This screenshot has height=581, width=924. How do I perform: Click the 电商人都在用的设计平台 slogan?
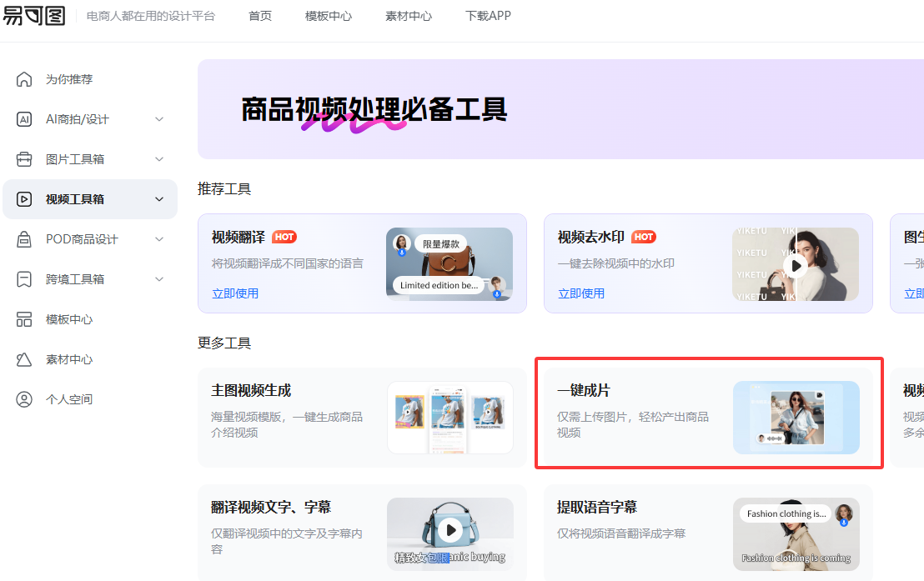click(151, 16)
